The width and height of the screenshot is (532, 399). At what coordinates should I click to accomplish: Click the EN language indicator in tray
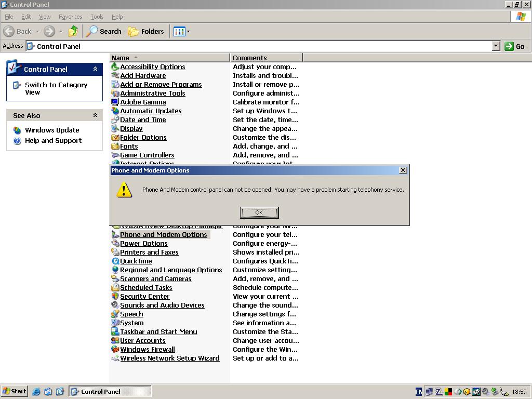(419, 392)
